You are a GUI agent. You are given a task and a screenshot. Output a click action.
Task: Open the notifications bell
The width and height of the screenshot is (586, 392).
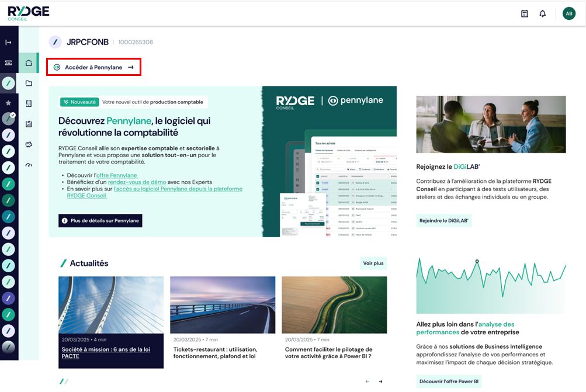(x=543, y=14)
